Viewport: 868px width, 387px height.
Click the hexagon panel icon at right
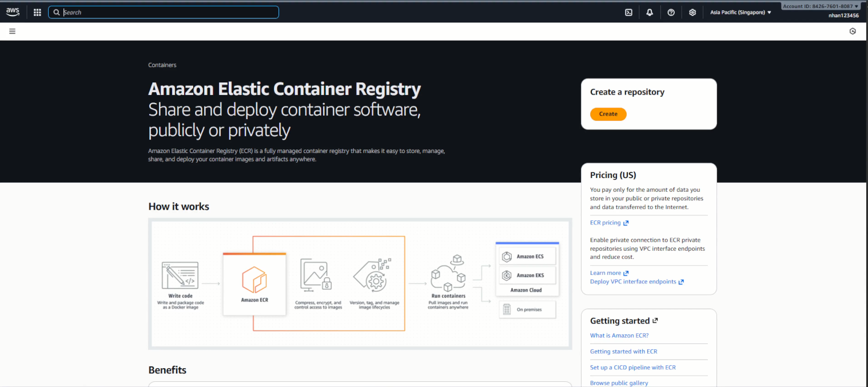(853, 31)
